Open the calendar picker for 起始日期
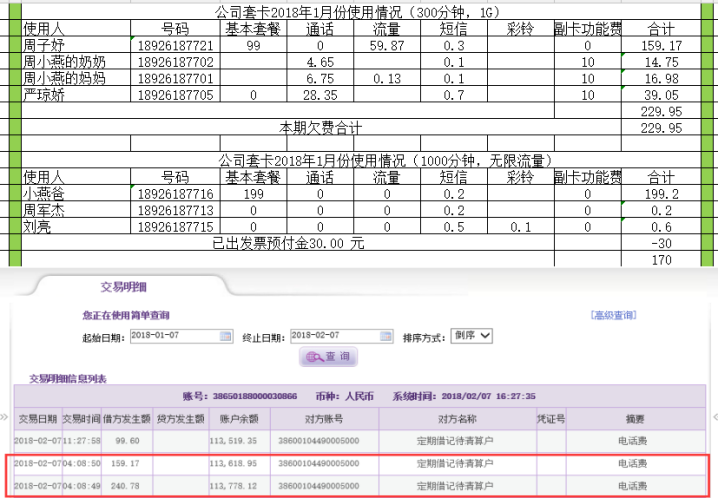This screenshot has height=499, width=718. 225,336
